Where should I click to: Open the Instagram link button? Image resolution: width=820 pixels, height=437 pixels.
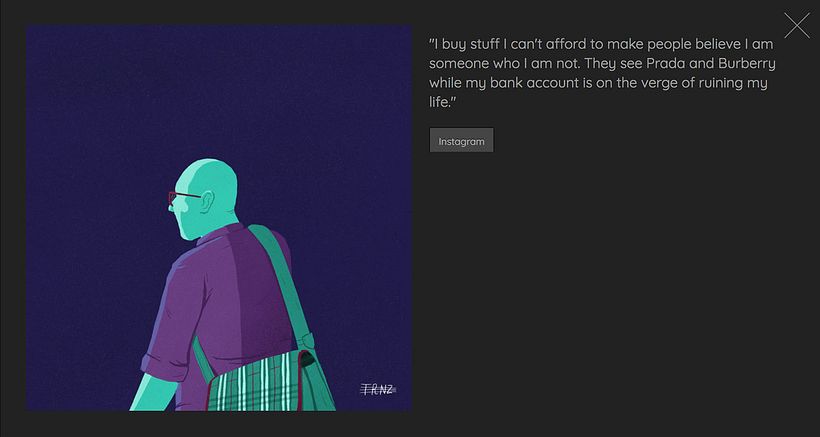point(461,140)
